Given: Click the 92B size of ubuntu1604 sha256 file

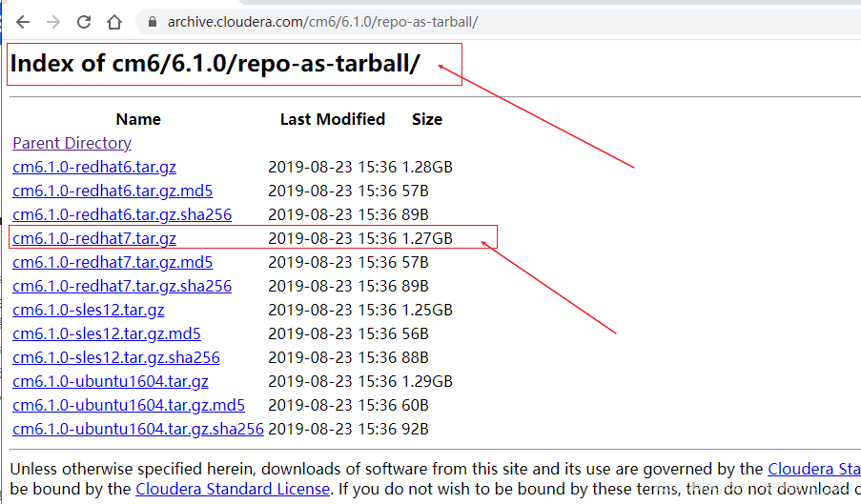Looking at the screenshot, I should [x=415, y=430].
